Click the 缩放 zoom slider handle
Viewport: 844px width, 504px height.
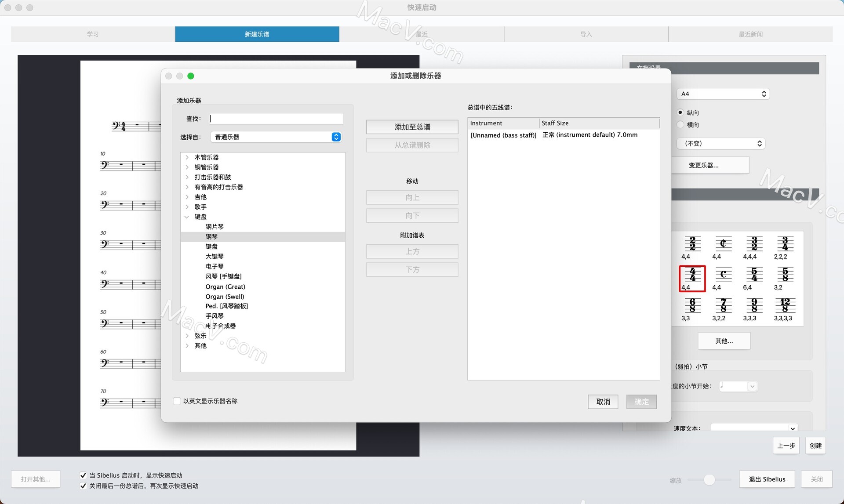[x=709, y=480]
